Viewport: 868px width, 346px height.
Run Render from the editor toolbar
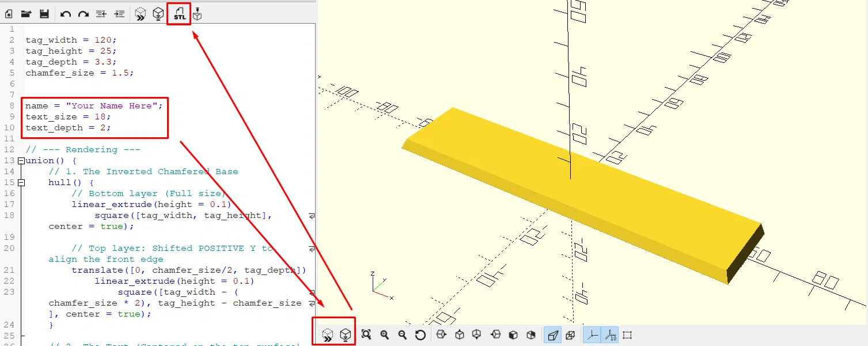[158, 14]
